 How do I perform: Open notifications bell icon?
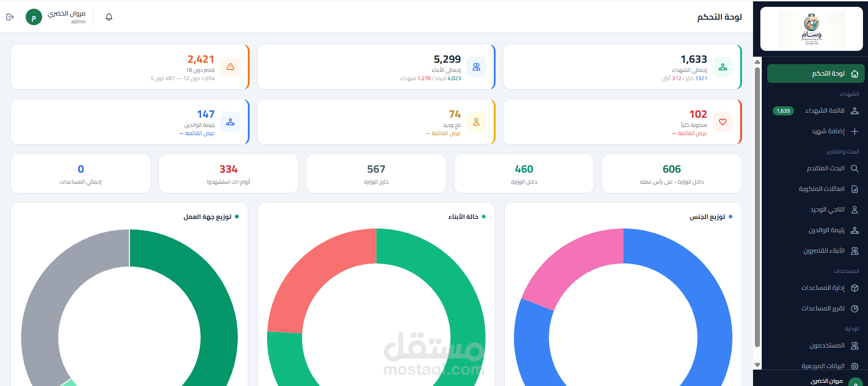click(109, 17)
